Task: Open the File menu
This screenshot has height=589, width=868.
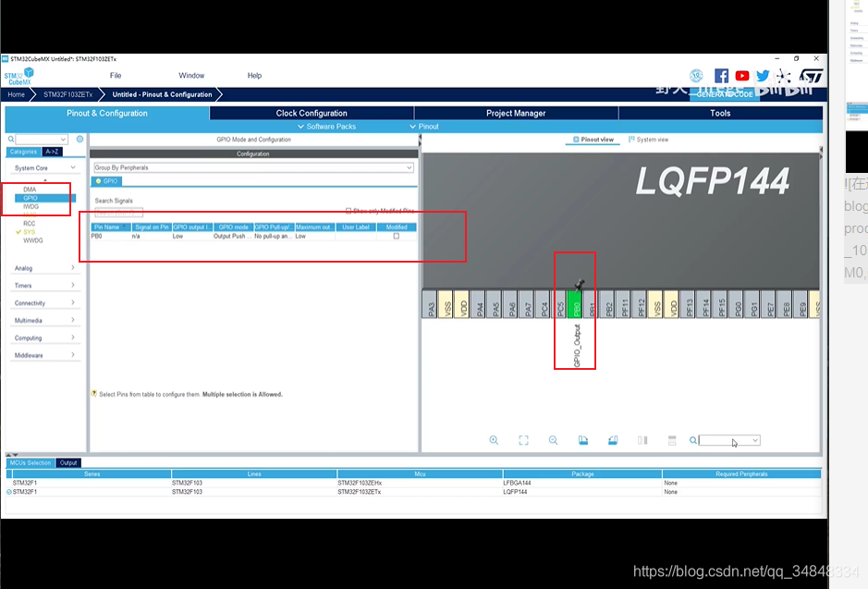Action: coord(116,76)
